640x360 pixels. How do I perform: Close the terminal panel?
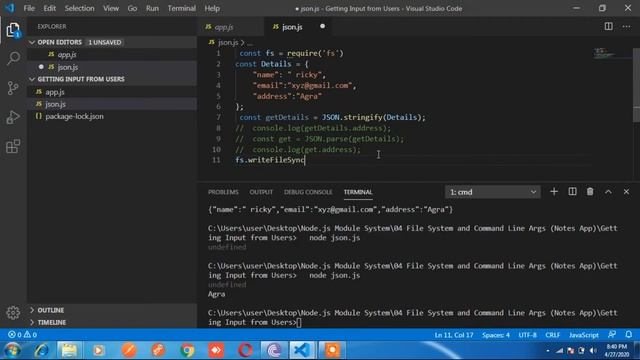(x=626, y=192)
